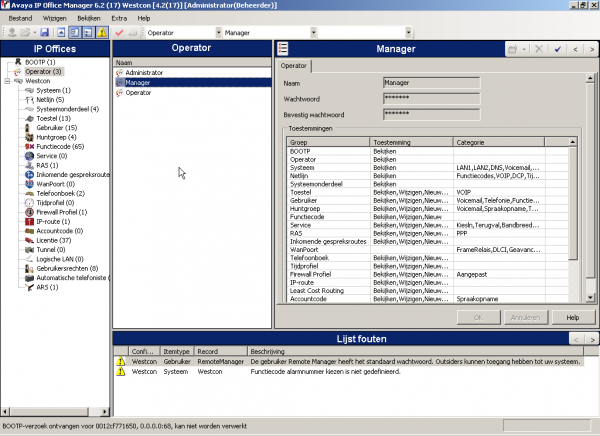Click the Inkomende gespreksroute tree icon

click(29, 175)
